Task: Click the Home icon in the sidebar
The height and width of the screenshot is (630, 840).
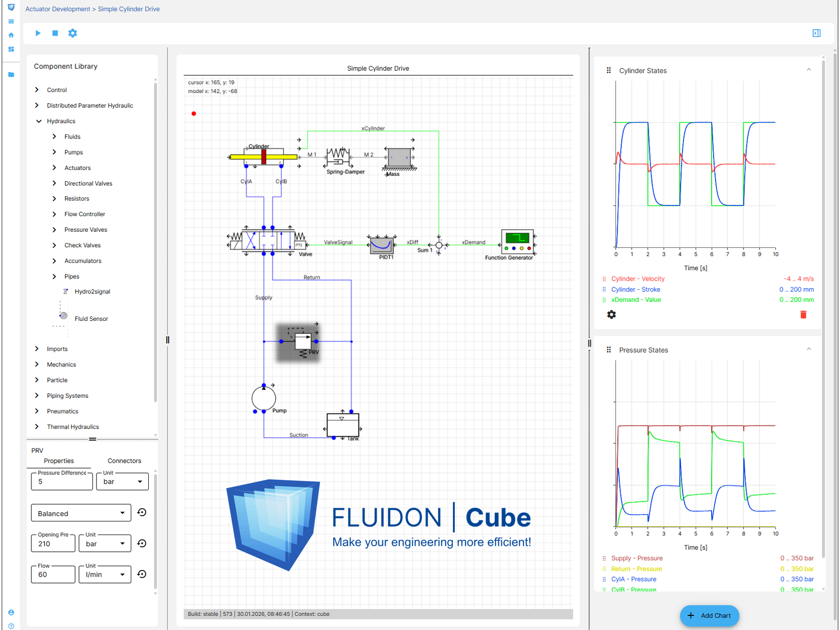Action: [x=11, y=35]
